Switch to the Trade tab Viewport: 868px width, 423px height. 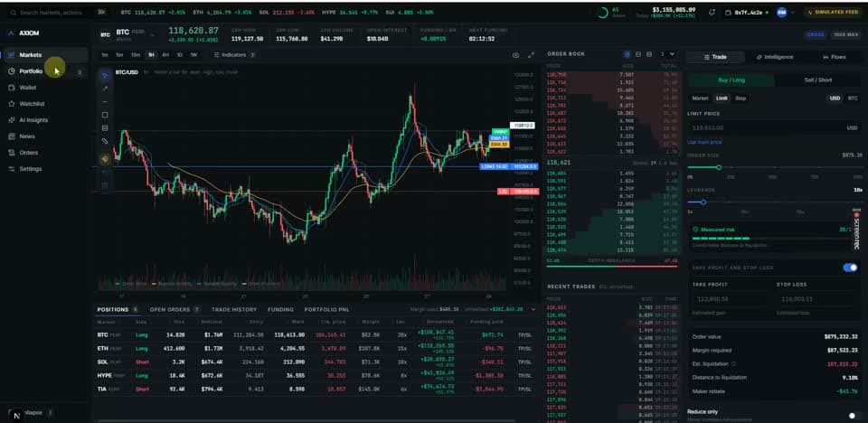coord(715,57)
